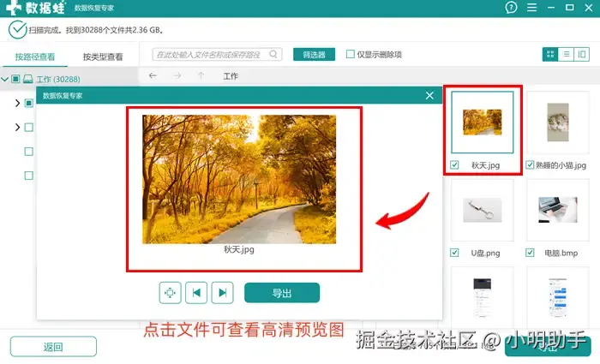Collapse the 工作 (30288) tree node
Image resolution: width=600 pixels, height=364 pixels.
4,79
